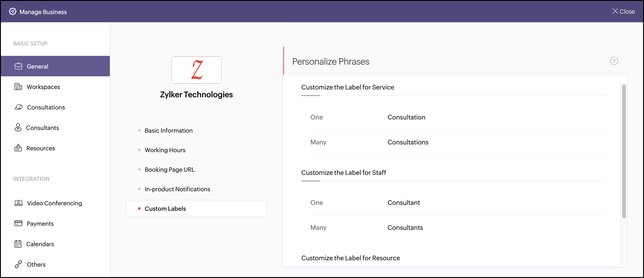Click the Calendars icon in sidebar
This screenshot has height=278, width=644.
coord(18,244)
